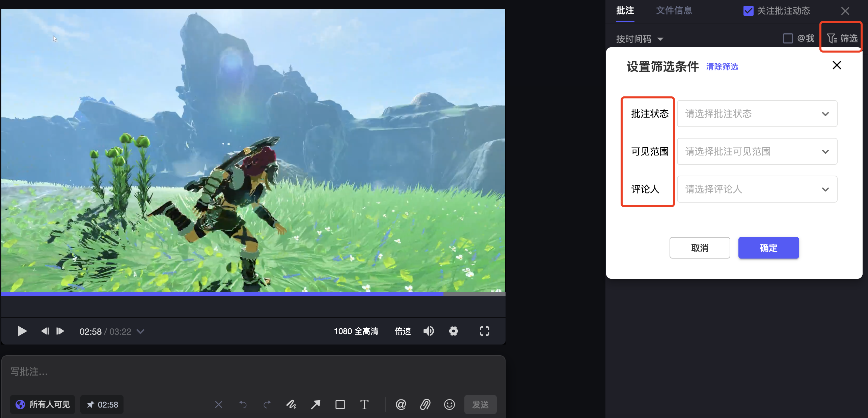Step back one frame
The image size is (868, 418).
pos(45,331)
